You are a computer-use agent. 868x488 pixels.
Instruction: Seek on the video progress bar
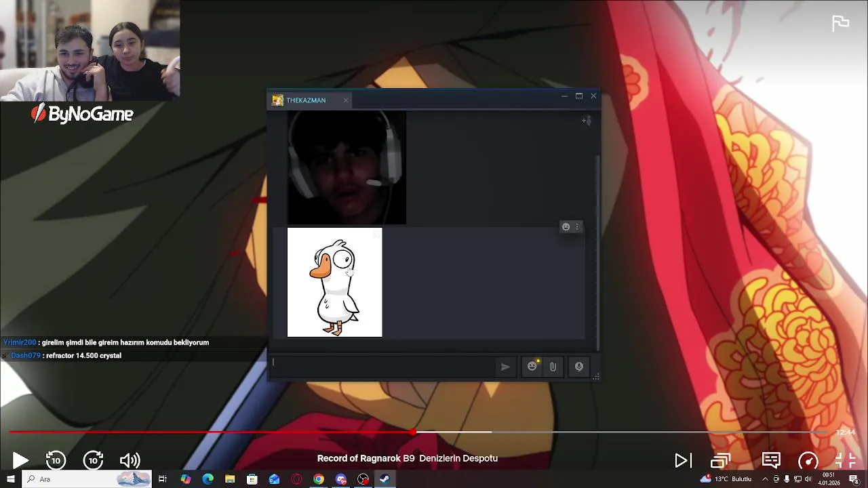pos(418,432)
